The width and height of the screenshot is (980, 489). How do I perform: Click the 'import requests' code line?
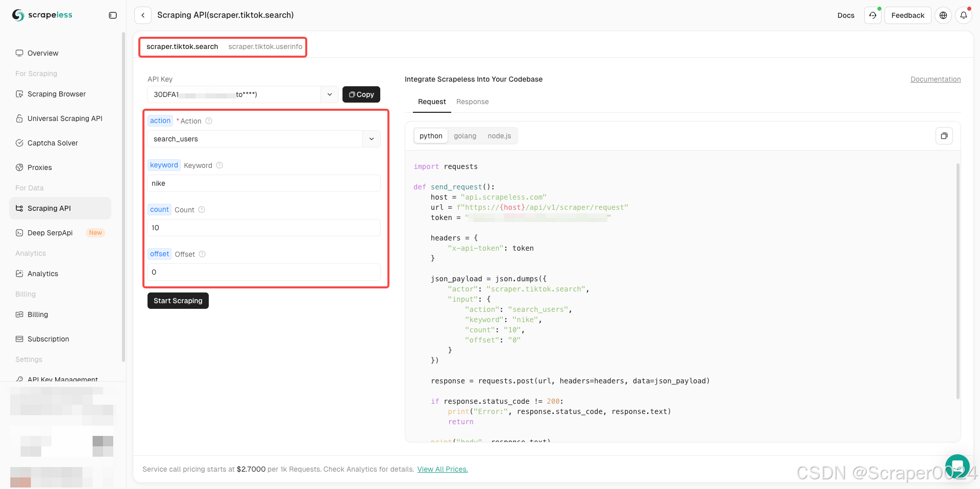point(446,166)
